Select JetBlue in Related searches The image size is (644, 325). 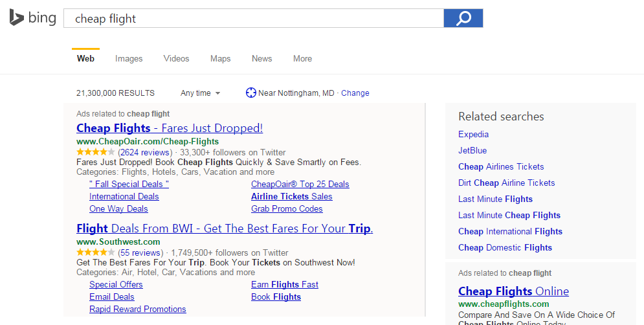coord(472,151)
